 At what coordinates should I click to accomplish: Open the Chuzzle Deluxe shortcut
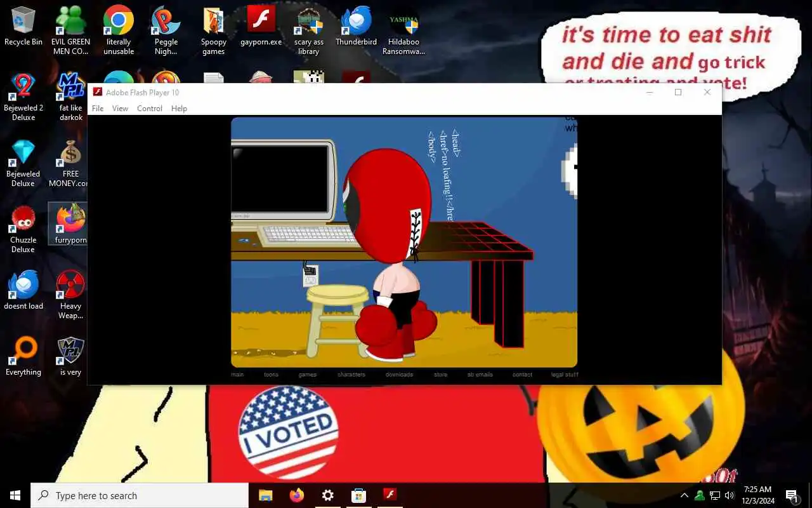point(23,229)
